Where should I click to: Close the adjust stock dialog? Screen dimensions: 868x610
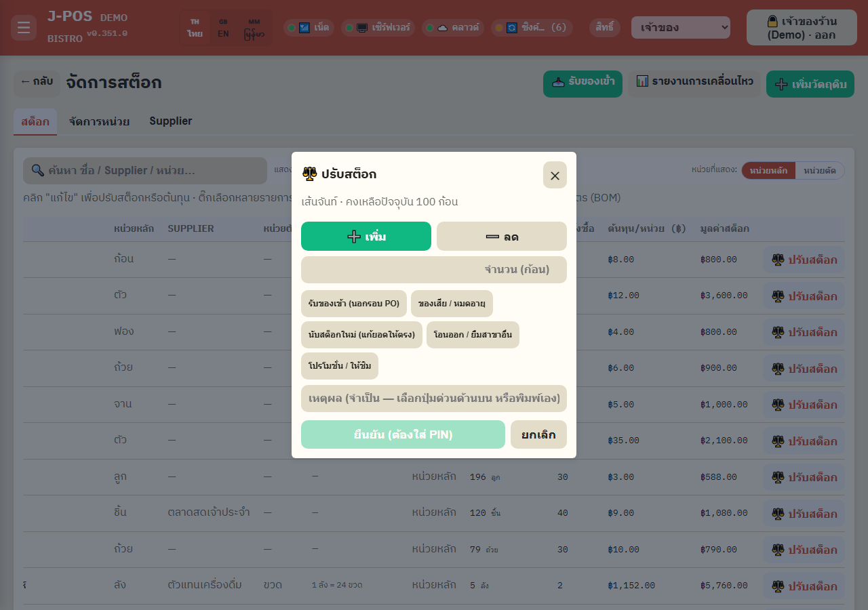click(x=555, y=176)
